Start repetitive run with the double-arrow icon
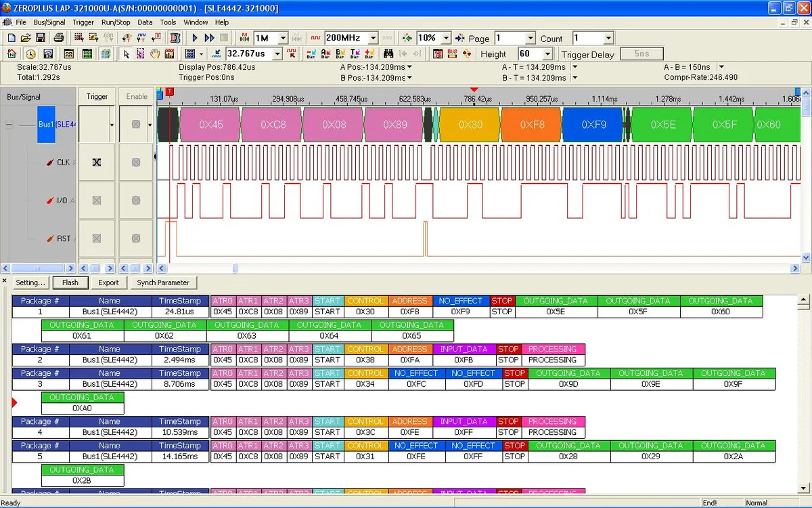The height and width of the screenshot is (508, 812). coord(210,38)
